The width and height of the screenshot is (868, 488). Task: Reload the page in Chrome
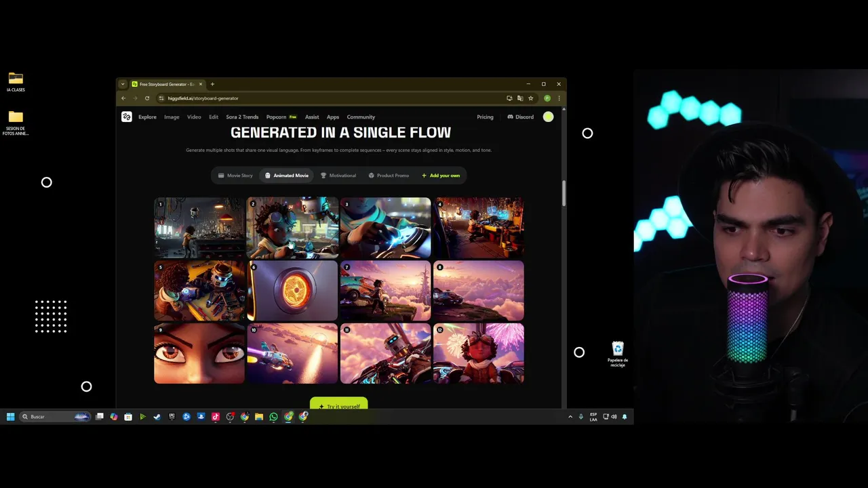tap(146, 98)
